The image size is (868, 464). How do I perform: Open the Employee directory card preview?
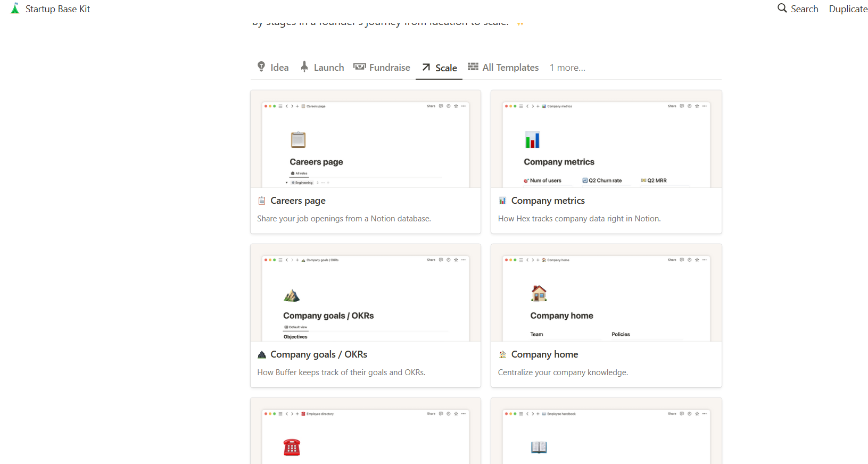[366, 431]
